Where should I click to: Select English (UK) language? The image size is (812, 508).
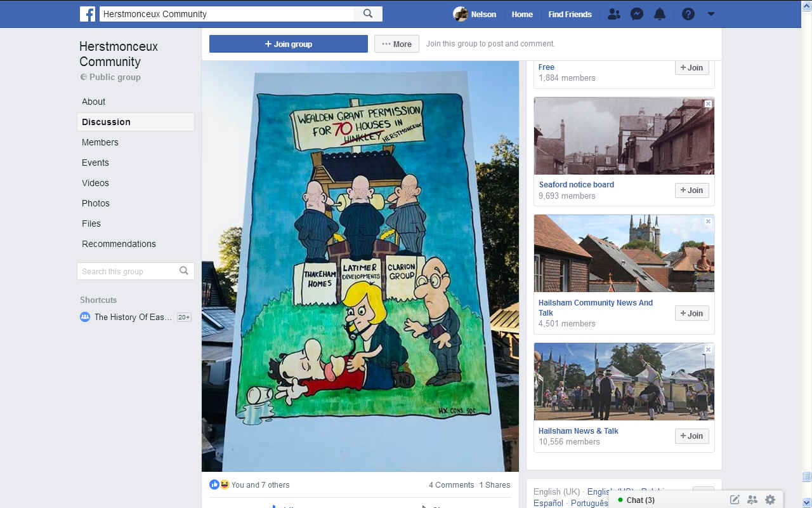[556, 491]
